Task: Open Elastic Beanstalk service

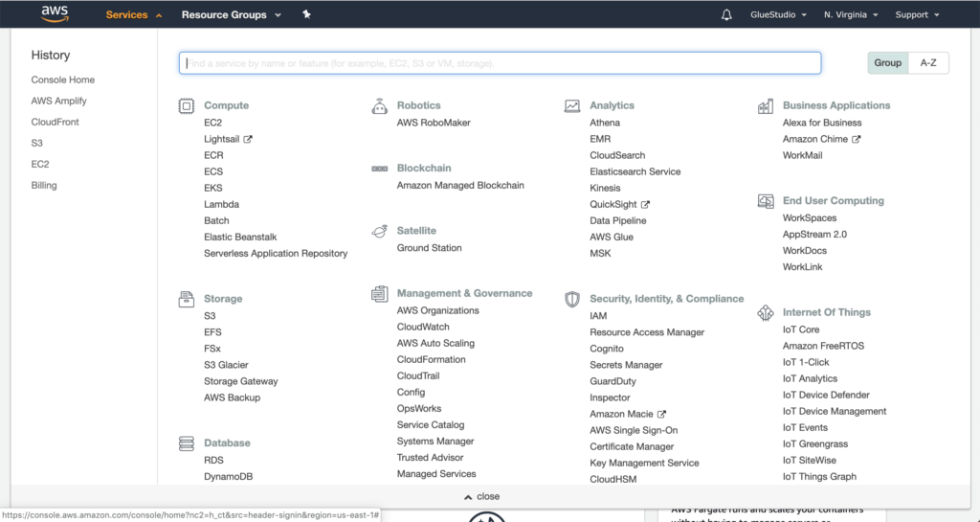Action: point(240,237)
